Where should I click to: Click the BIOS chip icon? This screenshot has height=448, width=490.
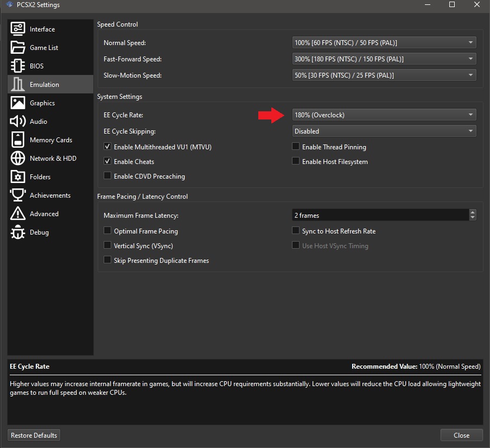click(18, 66)
